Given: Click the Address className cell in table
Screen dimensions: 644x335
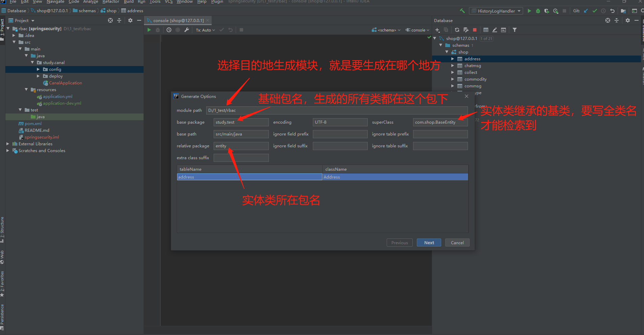Looking at the screenshot, I should (395, 177).
